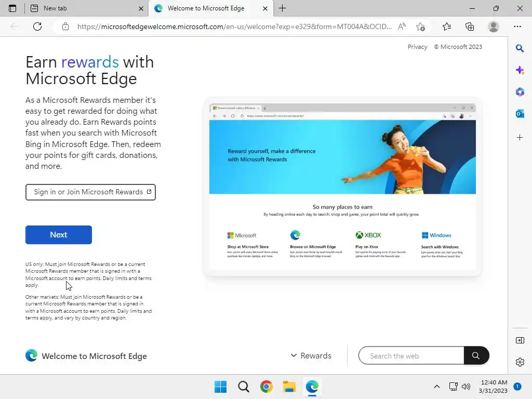Open Outlook in the sidebar

click(x=520, y=114)
